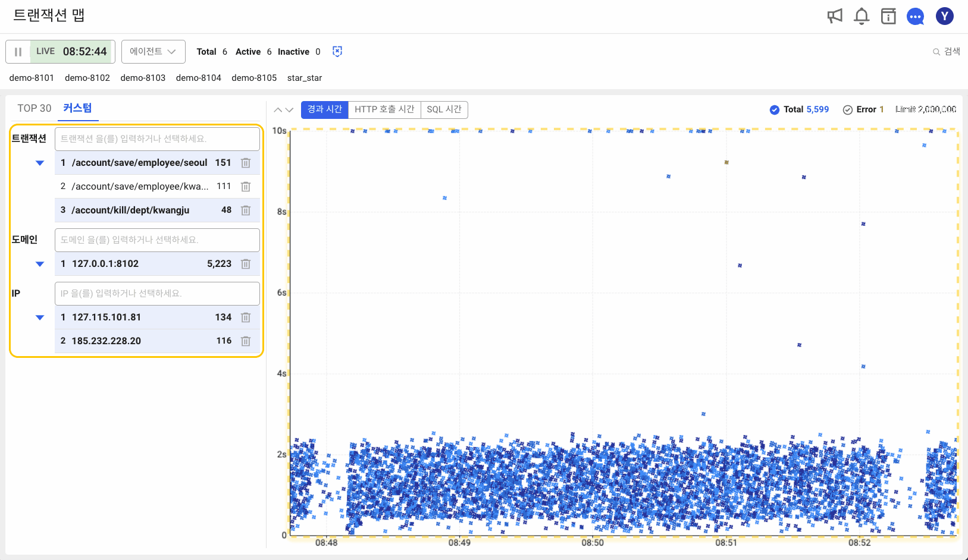The image size is (968, 560).
Task: Focus the 트랜잭션 input field
Action: pos(157,139)
